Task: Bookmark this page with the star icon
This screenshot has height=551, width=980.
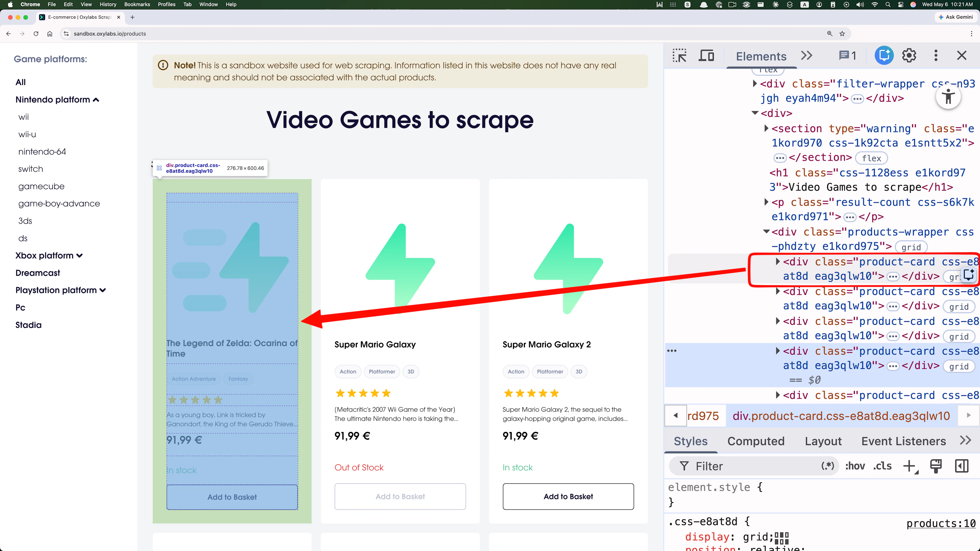Action: tap(842, 33)
